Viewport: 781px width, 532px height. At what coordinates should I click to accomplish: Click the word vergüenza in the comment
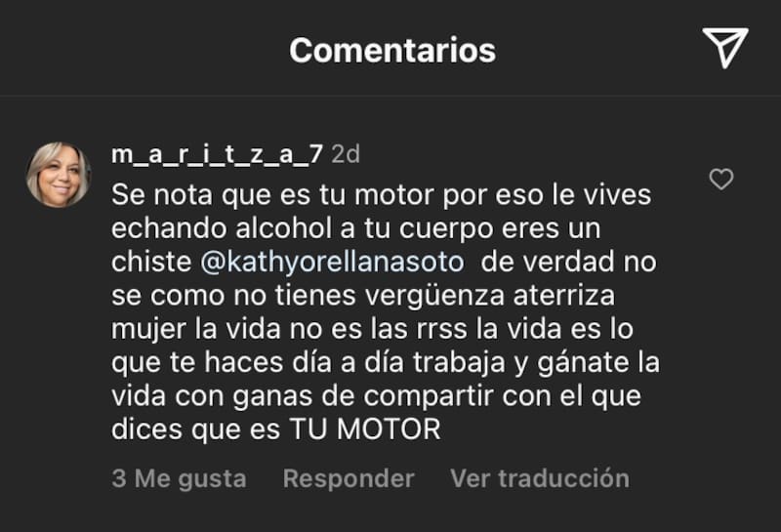(434, 297)
